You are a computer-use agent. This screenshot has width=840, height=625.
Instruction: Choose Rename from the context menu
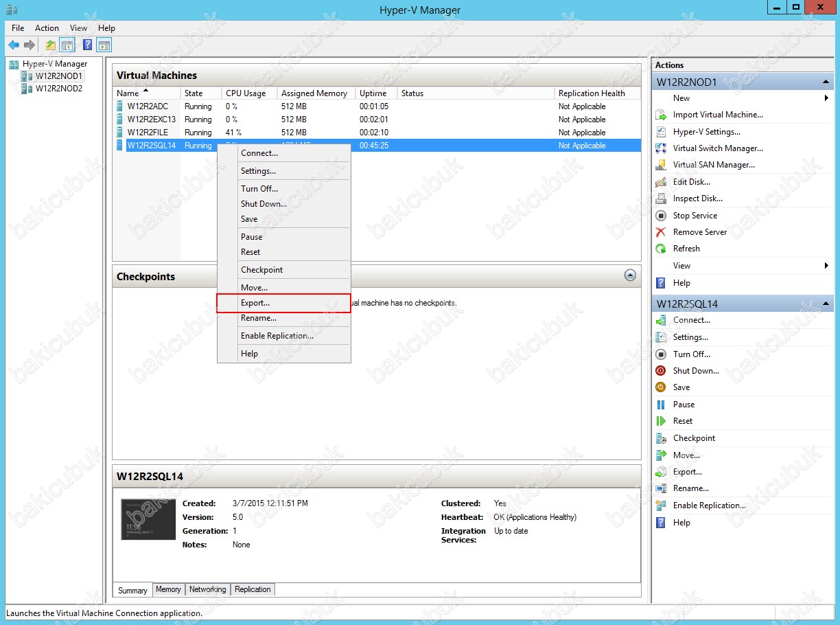click(x=284, y=318)
